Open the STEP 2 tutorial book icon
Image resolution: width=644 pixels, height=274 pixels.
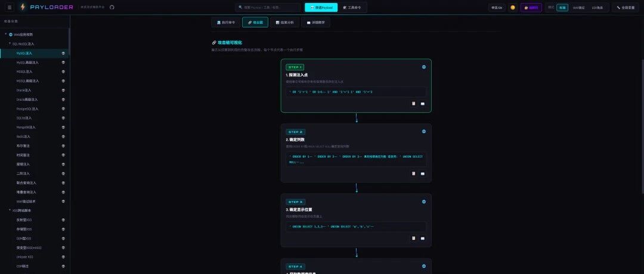tap(423, 174)
